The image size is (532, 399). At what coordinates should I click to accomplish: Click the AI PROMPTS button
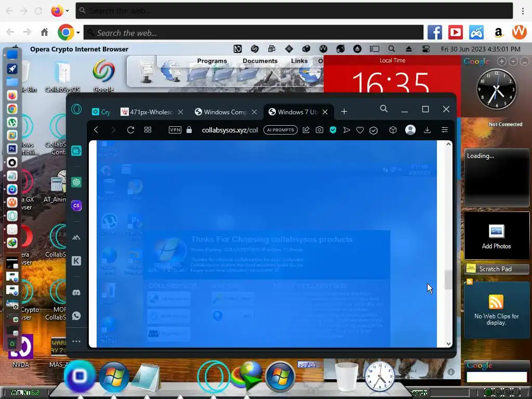pos(280,130)
